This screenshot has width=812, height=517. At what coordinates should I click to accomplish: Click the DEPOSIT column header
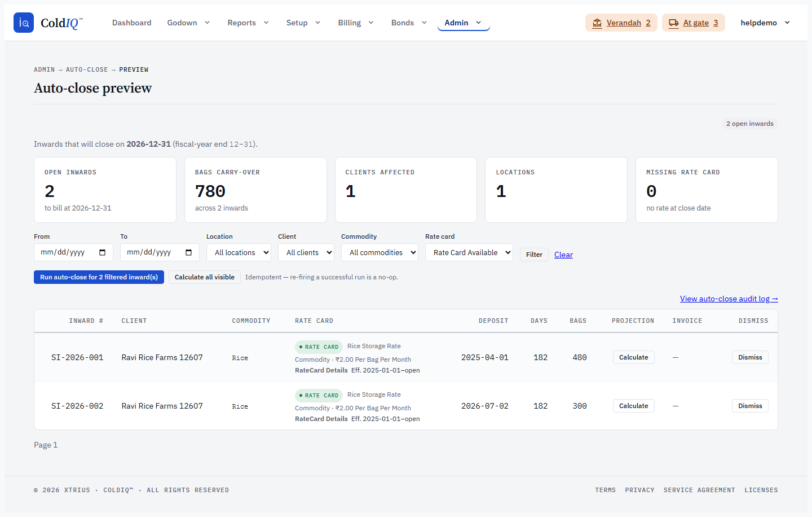point(493,321)
